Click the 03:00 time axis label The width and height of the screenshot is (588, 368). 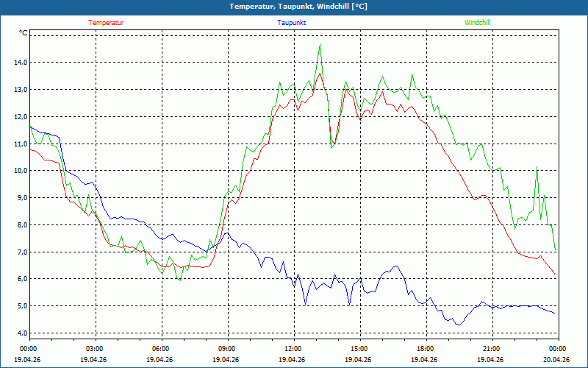point(95,349)
